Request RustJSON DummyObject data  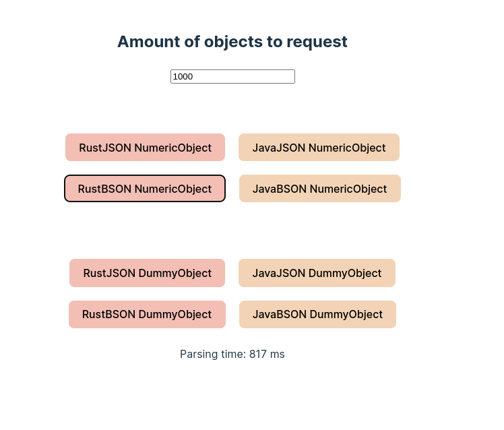point(147,273)
